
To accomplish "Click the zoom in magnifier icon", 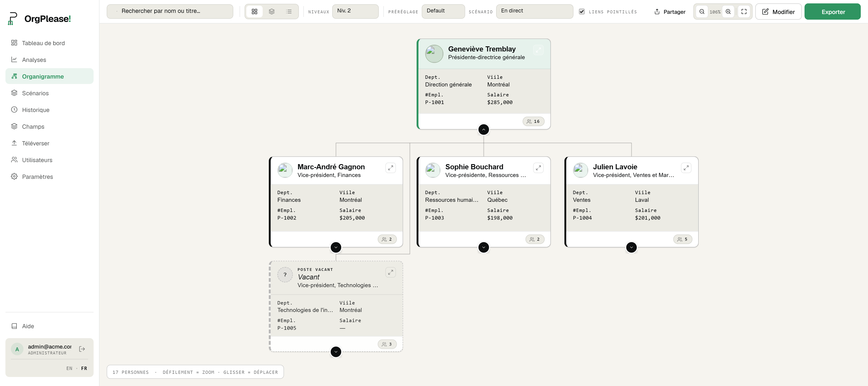I will click(x=728, y=12).
